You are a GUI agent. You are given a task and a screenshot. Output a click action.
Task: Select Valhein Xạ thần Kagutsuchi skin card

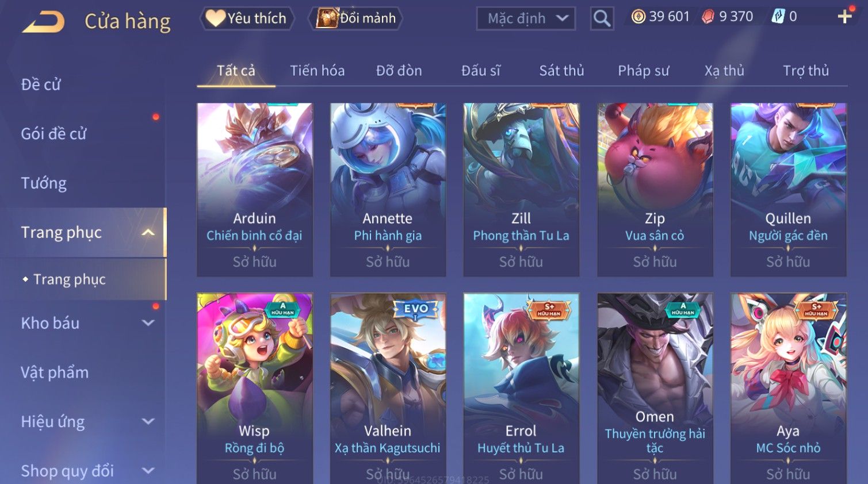point(388,389)
